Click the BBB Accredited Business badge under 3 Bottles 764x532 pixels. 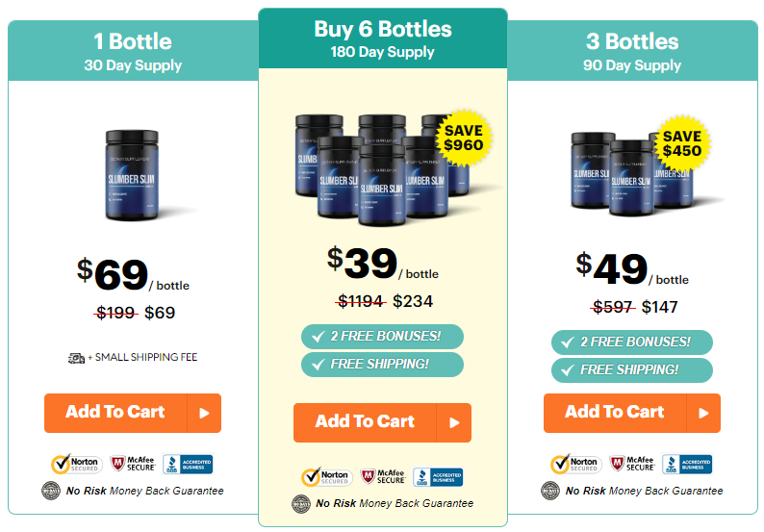pos(687,464)
